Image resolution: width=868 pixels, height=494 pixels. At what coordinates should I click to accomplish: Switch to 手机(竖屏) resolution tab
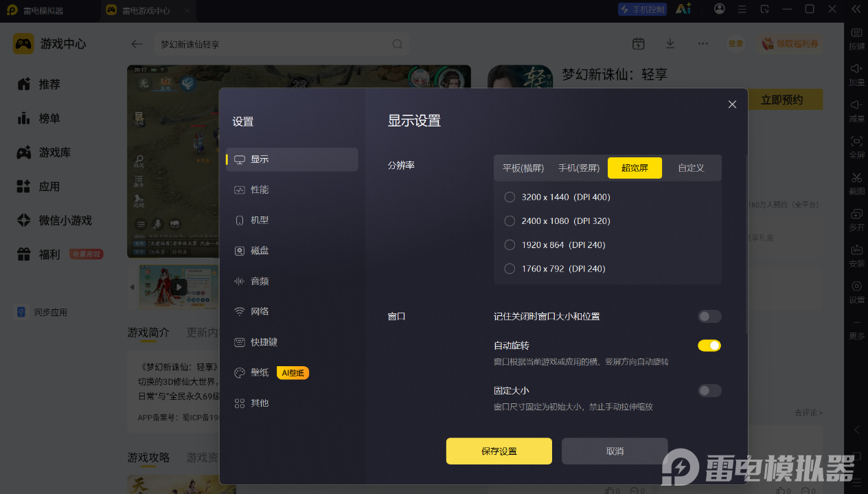(x=579, y=168)
